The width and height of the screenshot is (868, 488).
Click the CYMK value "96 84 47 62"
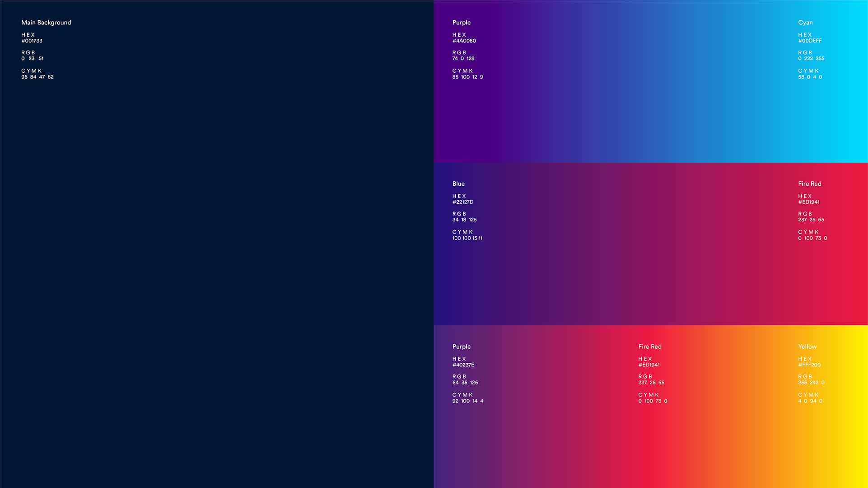(x=37, y=77)
